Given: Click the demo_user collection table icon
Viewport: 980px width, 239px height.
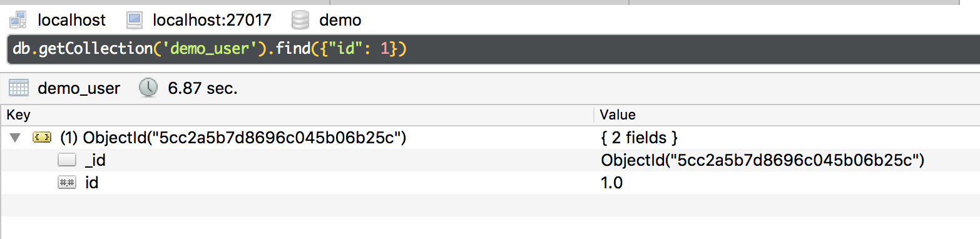Looking at the screenshot, I should pyautogui.click(x=19, y=88).
